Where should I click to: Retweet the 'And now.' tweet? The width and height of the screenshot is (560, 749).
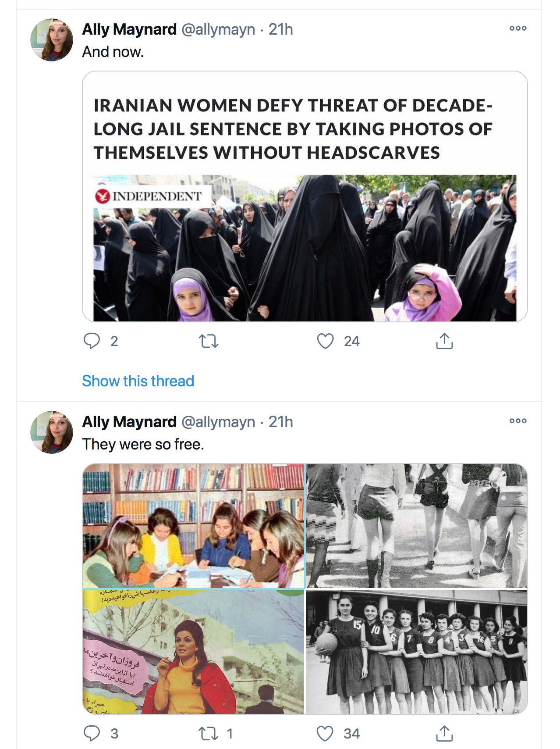coord(209,341)
